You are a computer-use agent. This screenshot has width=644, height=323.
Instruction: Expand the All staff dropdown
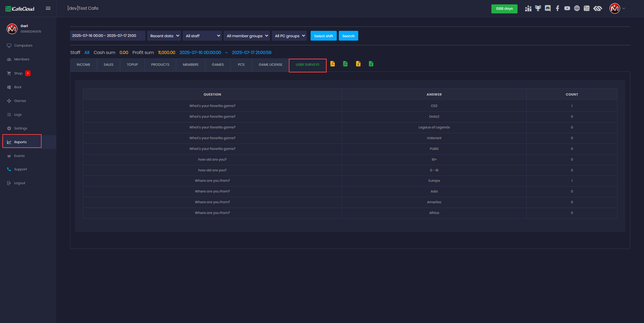[x=203, y=36]
